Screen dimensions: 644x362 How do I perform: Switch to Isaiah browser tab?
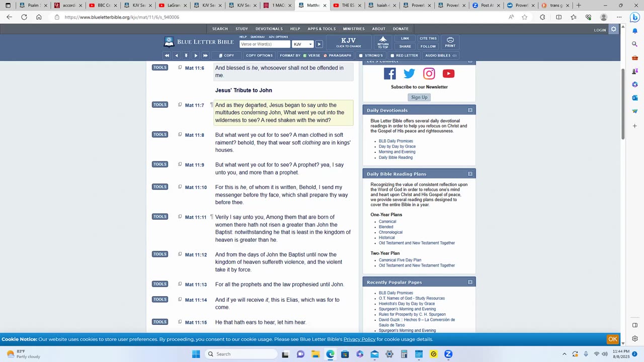pyautogui.click(x=382, y=6)
